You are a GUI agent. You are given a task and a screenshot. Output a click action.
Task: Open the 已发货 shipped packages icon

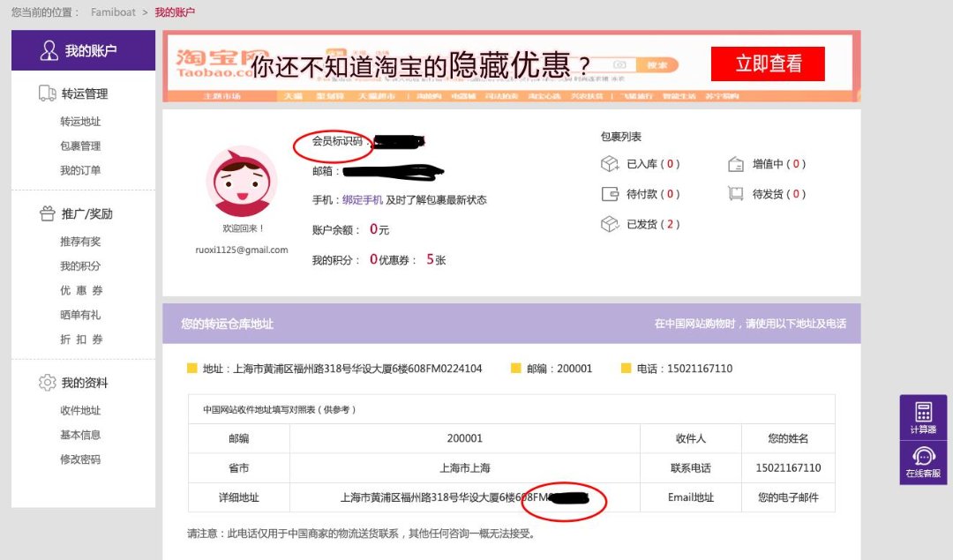click(610, 223)
